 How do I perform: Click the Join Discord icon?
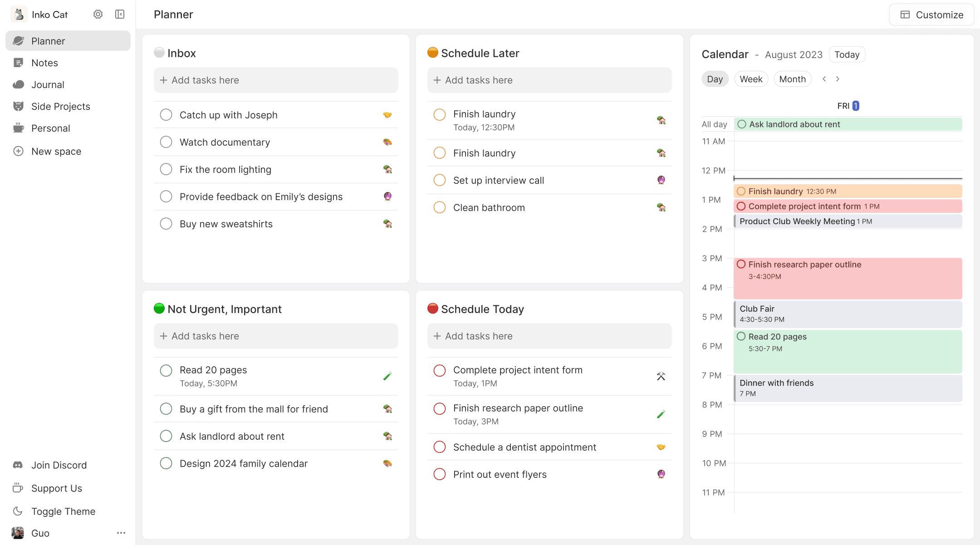[x=18, y=465]
